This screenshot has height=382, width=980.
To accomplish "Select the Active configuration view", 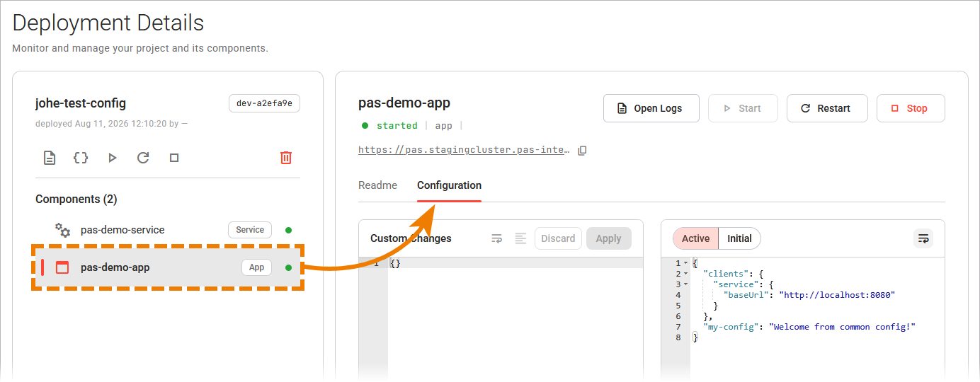I will (x=695, y=238).
